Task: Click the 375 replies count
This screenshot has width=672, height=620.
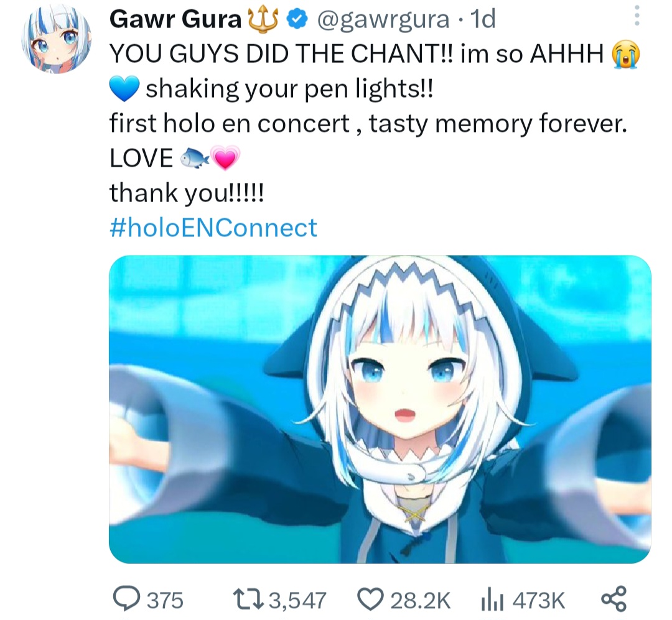Action: (x=165, y=600)
